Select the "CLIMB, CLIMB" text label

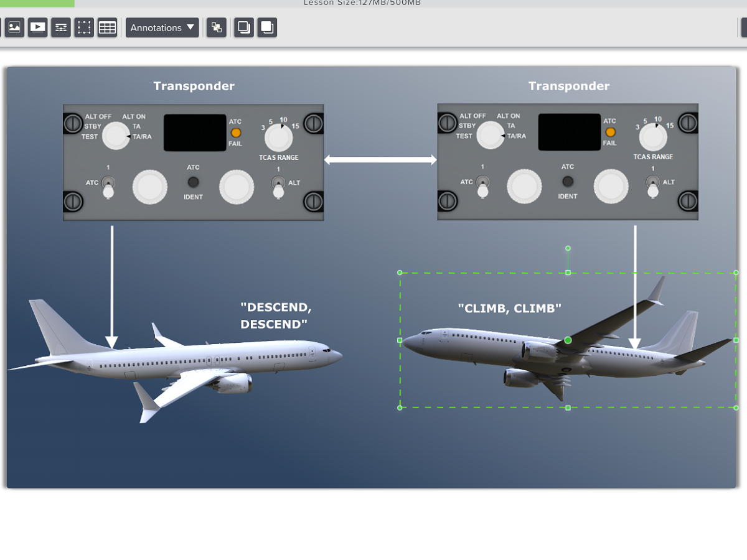tap(510, 308)
